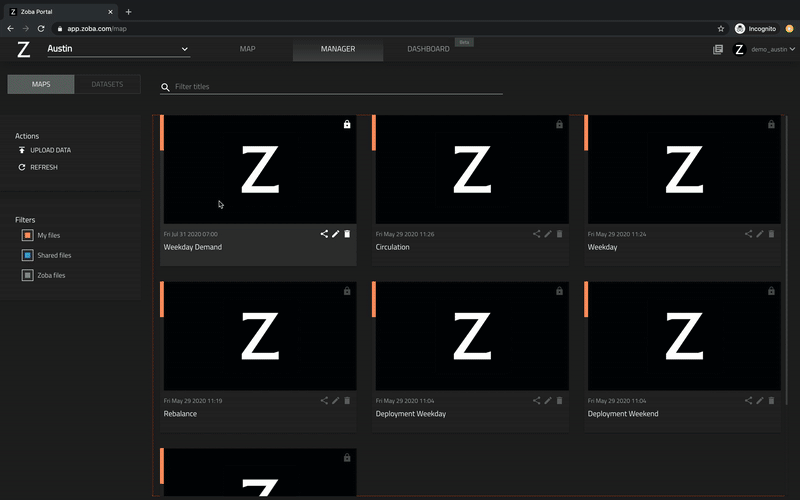Click the lock icon on Circulation card
This screenshot has width=800, height=500.
(x=559, y=124)
